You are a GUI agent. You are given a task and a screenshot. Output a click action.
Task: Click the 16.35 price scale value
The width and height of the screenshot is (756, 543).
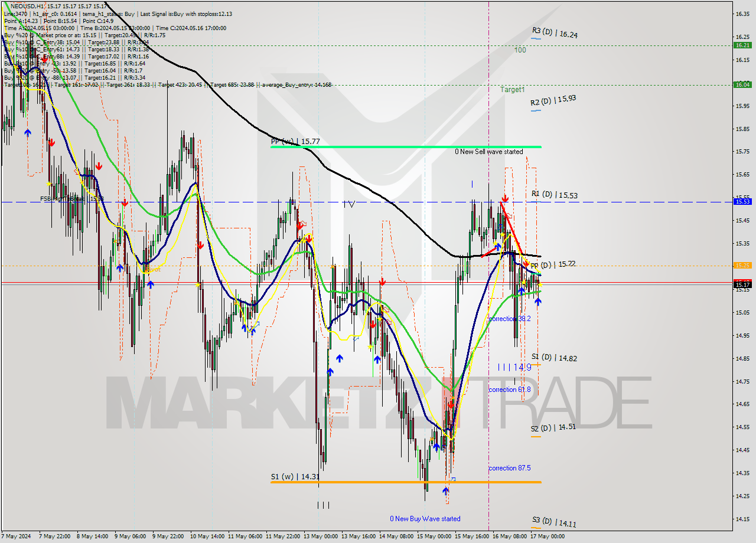point(742,14)
